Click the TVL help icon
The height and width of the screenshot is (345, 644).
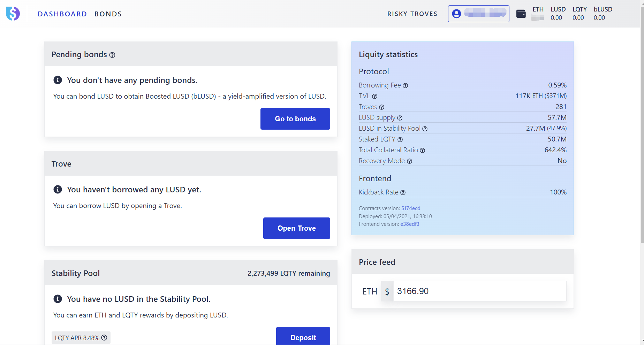coord(374,97)
